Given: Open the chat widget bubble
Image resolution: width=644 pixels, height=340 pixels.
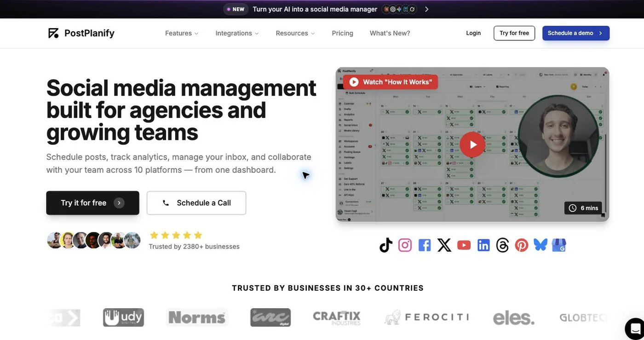Looking at the screenshot, I should pyautogui.click(x=635, y=328).
